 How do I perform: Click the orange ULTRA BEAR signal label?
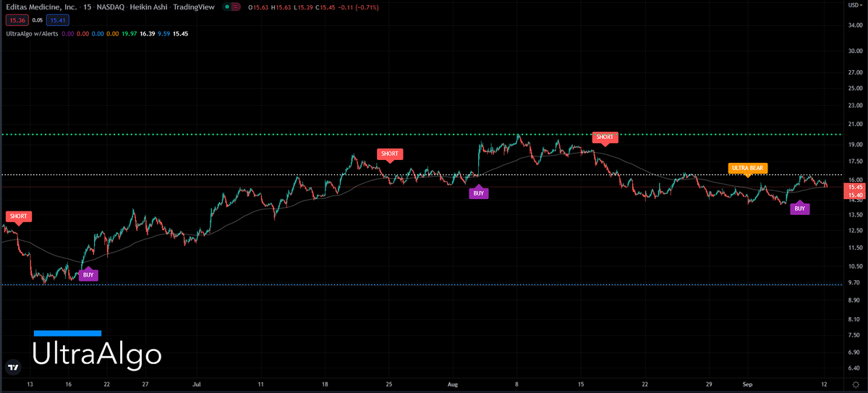tap(747, 168)
